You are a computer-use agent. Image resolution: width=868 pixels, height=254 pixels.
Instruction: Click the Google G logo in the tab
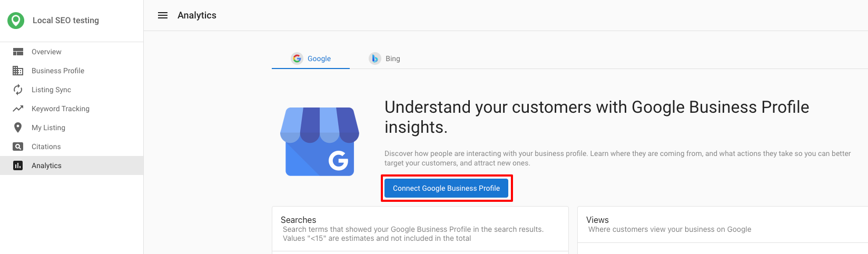coord(297,58)
